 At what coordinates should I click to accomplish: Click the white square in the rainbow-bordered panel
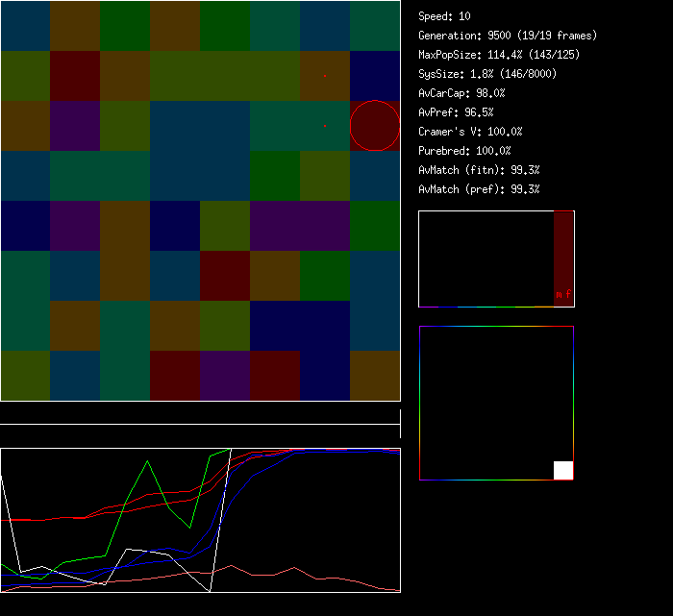[x=563, y=470]
